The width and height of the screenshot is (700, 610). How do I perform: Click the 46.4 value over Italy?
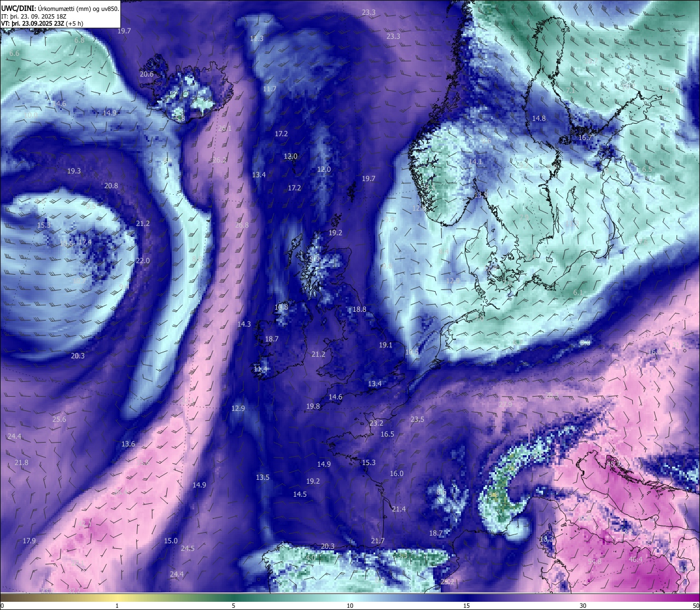click(x=635, y=560)
